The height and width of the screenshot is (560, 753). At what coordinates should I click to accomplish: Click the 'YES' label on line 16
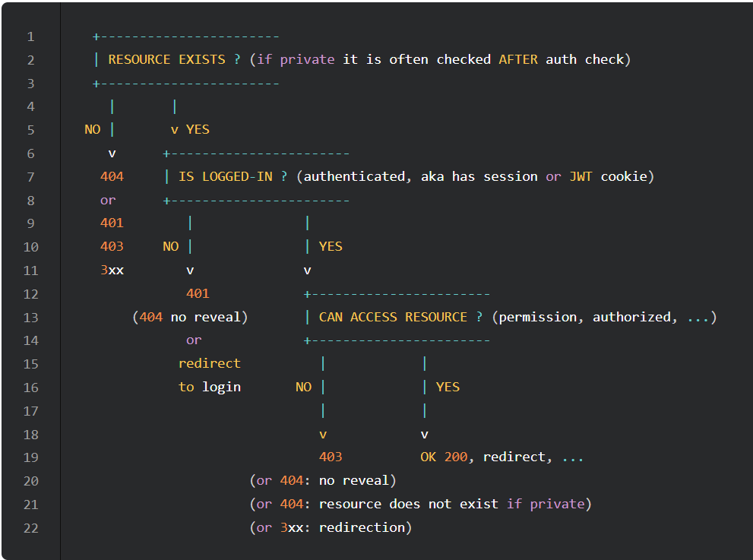[448, 387]
